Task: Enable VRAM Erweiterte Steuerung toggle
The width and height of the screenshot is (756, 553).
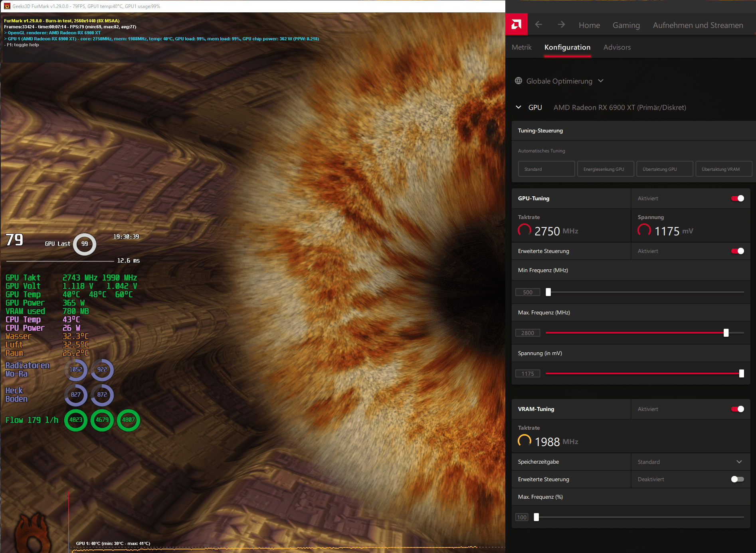Action: pos(737,479)
